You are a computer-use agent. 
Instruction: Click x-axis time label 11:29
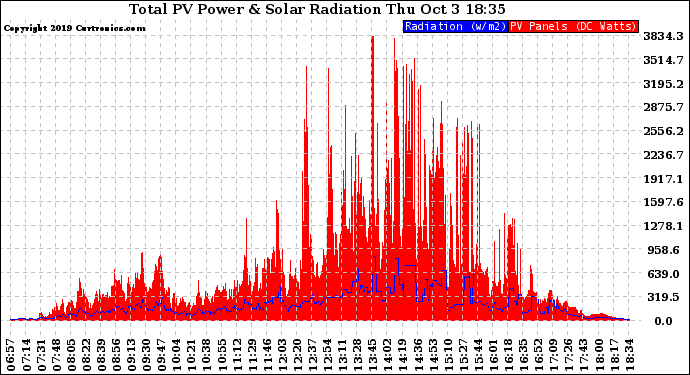pyautogui.click(x=252, y=354)
